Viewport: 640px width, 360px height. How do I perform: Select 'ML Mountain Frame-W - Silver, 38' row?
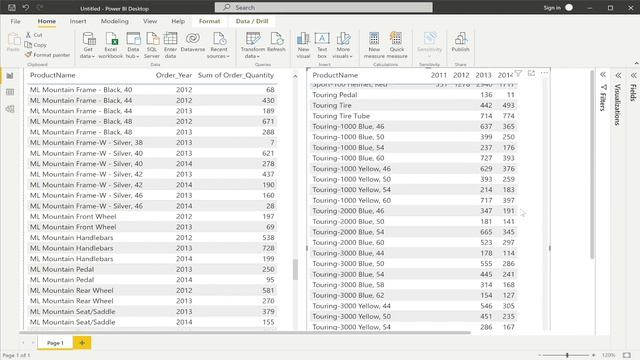coord(153,142)
